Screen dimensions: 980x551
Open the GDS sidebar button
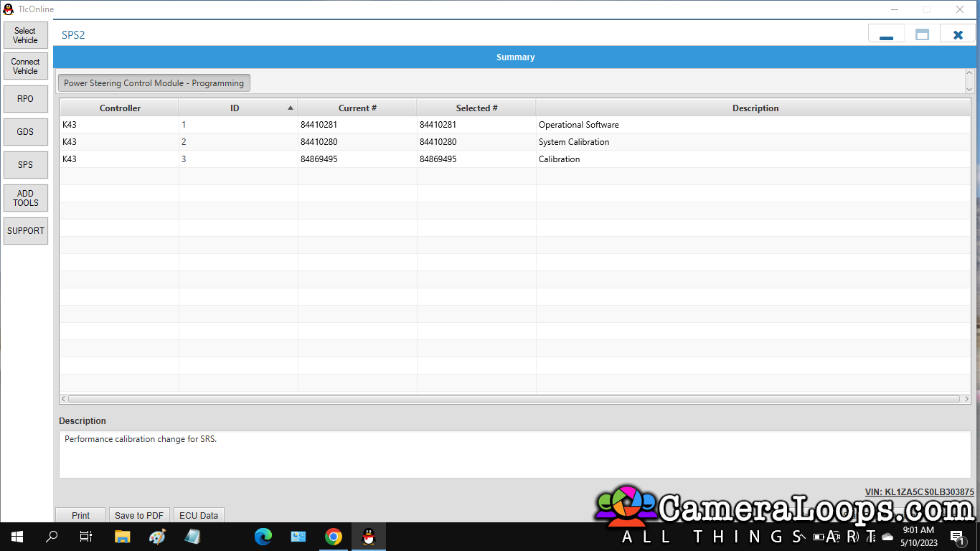[25, 132]
